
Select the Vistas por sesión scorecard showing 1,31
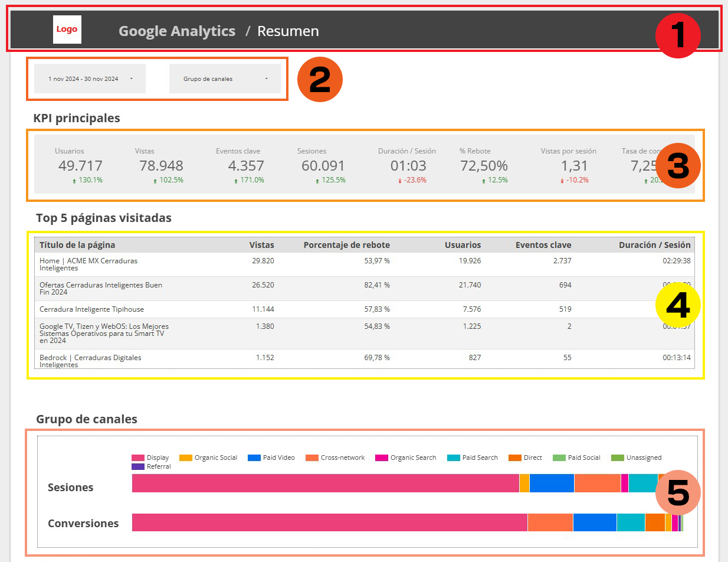point(569,165)
